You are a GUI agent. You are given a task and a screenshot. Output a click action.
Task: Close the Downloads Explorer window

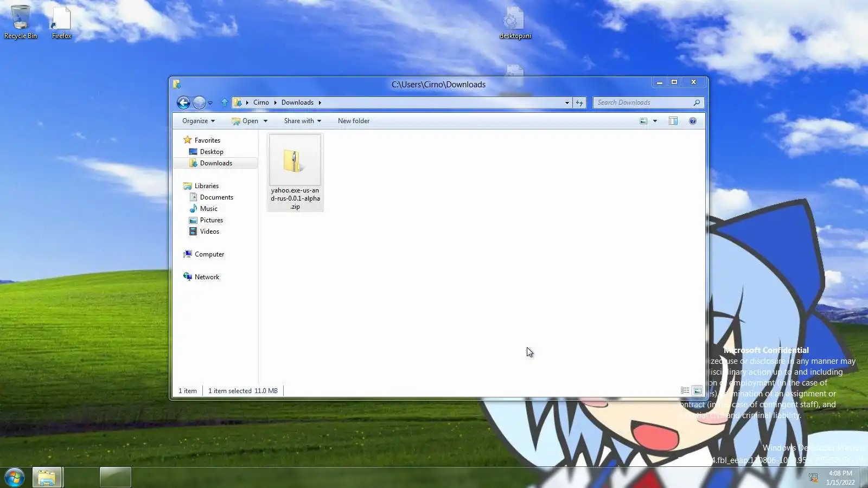pos(693,82)
